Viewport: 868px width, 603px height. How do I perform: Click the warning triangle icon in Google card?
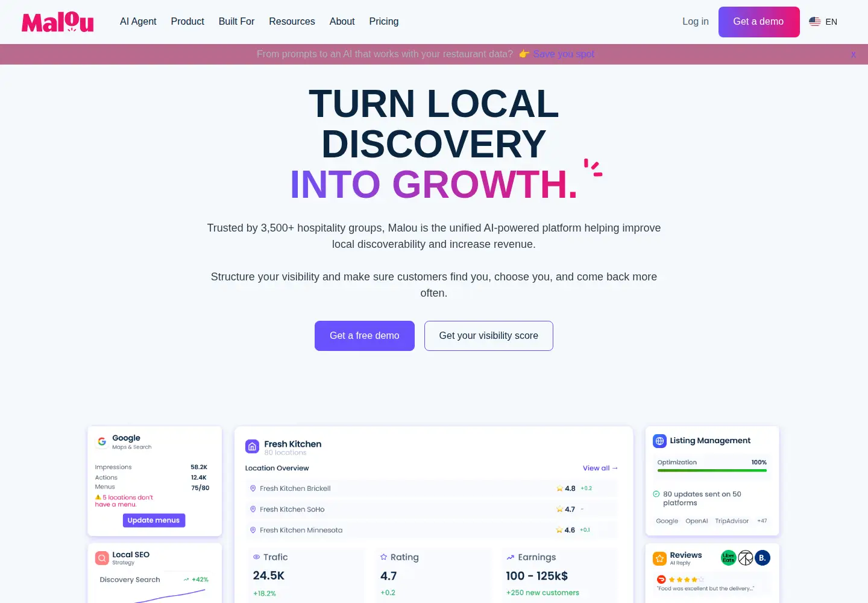(x=98, y=497)
